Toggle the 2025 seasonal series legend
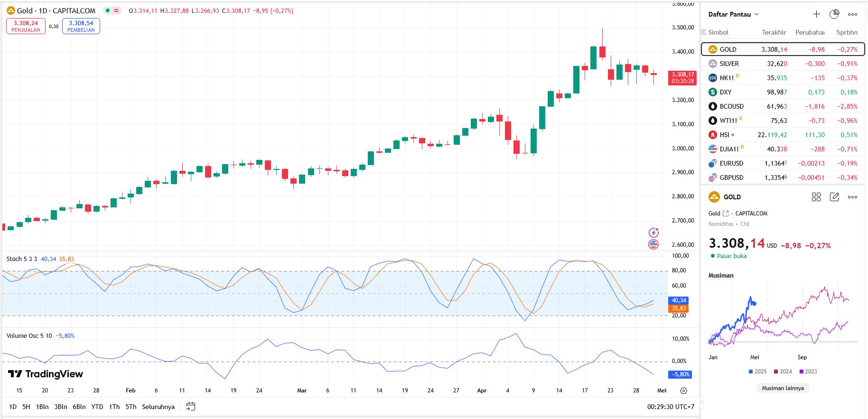The width and height of the screenshot is (868, 419). [757, 372]
